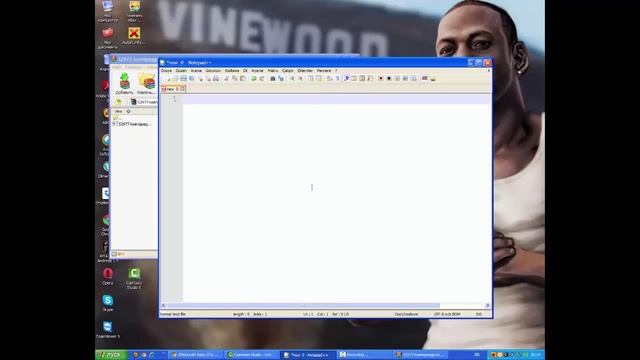Viewport: 640px width, 360px height.
Task: Click the green Start button on the taskbar
Action: click(111, 355)
